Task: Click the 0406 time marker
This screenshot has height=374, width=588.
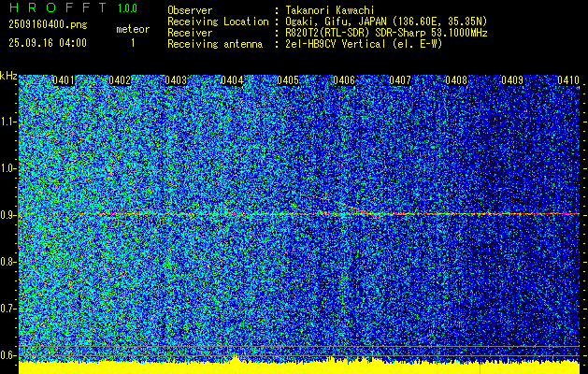Action: coord(344,80)
